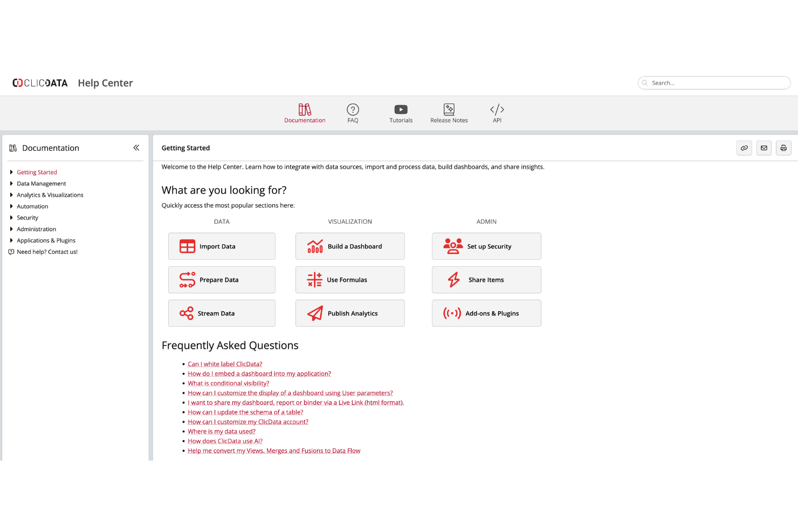798x532 pixels.
Task: Open the Stream Data button
Action: [x=222, y=313]
